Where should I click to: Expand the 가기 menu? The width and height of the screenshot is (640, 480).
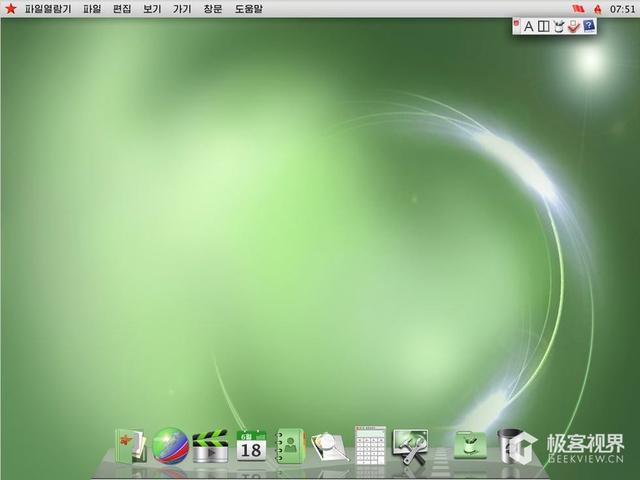click(182, 9)
